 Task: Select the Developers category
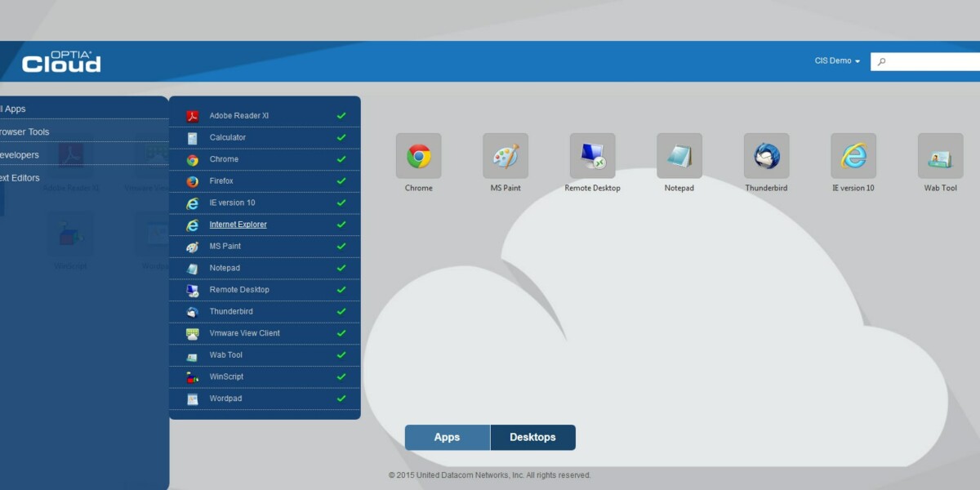point(84,154)
